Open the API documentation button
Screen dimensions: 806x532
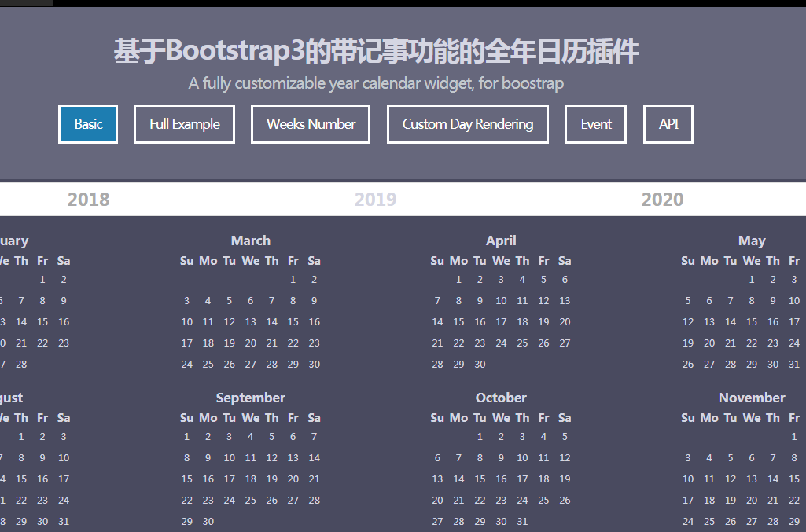[668, 124]
